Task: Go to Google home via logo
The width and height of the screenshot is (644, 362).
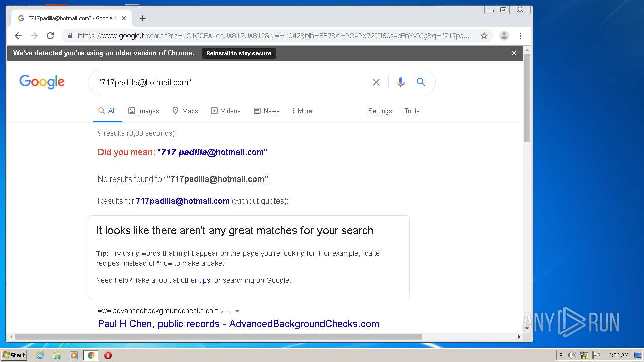Action: [42, 82]
